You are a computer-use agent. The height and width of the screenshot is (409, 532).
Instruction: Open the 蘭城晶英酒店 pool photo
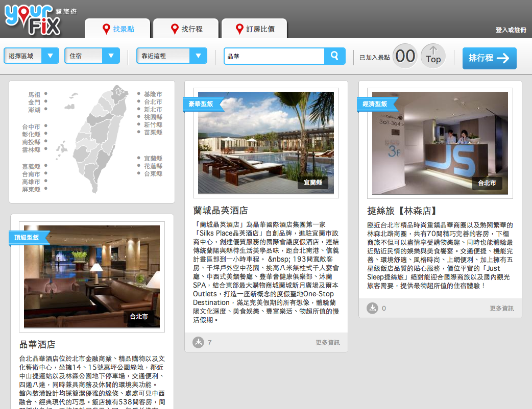tap(266, 143)
